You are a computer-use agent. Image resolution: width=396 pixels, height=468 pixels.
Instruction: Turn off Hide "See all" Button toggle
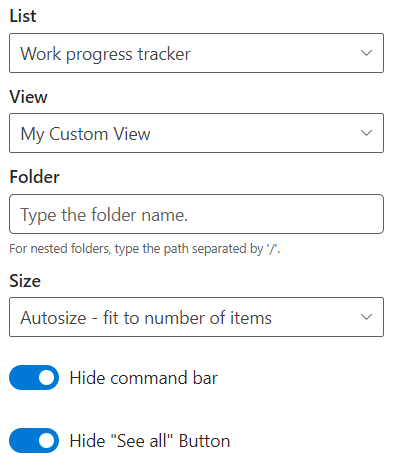pyautogui.click(x=34, y=440)
